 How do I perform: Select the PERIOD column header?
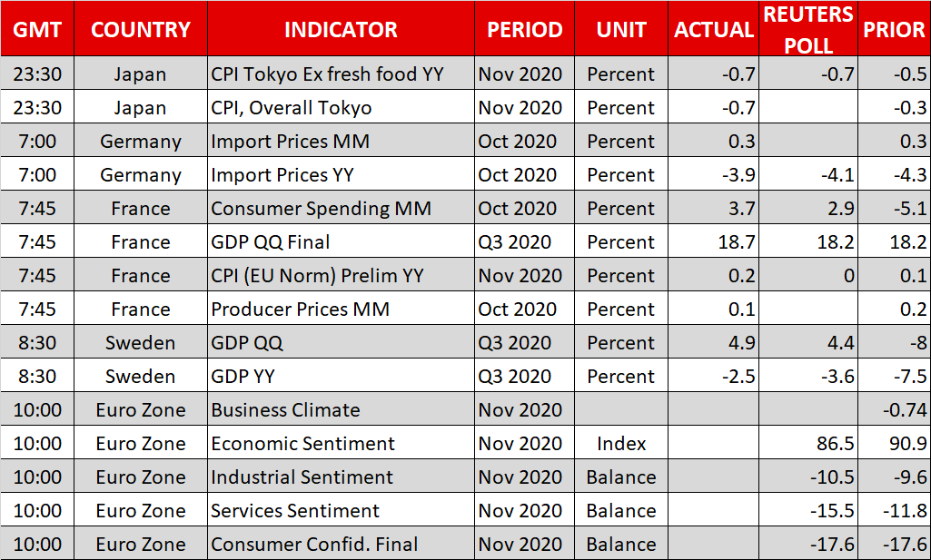524,29
